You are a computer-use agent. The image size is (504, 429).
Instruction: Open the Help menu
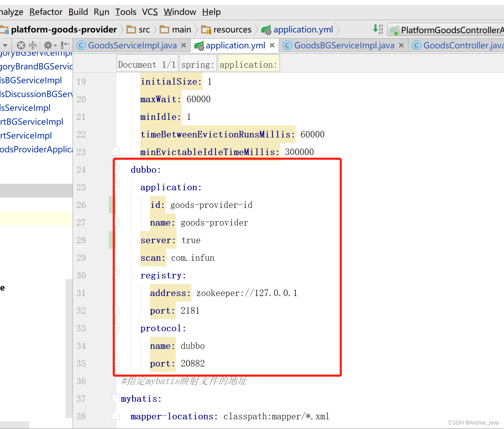(x=211, y=12)
